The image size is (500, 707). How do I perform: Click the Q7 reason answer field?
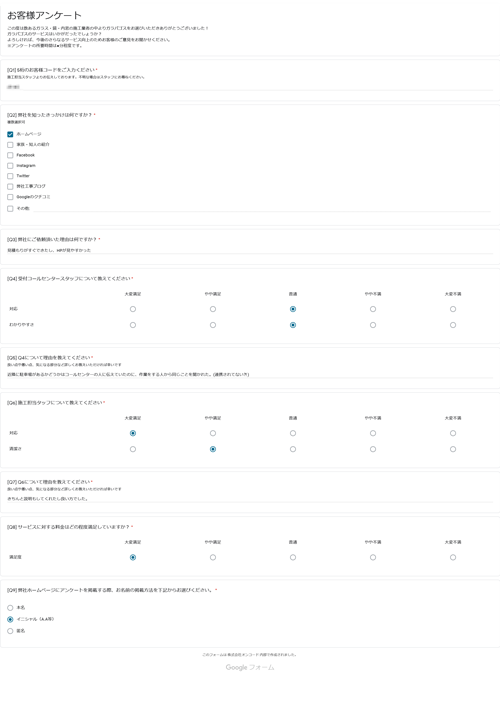pyautogui.click(x=250, y=499)
